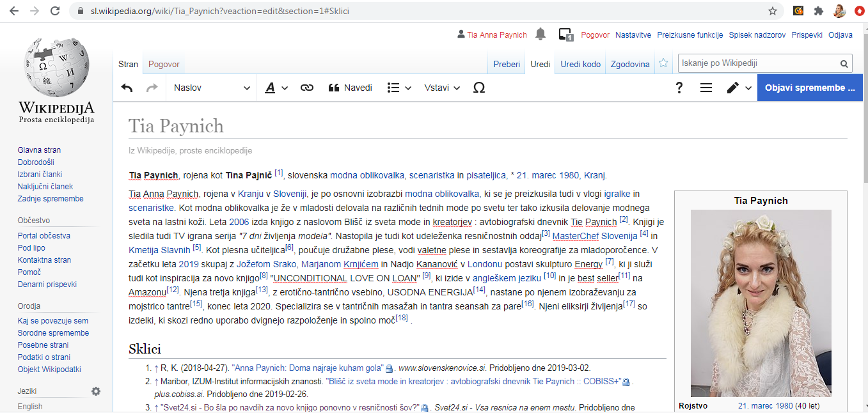
Task: Click the notifications bell icon
Action: click(x=541, y=35)
